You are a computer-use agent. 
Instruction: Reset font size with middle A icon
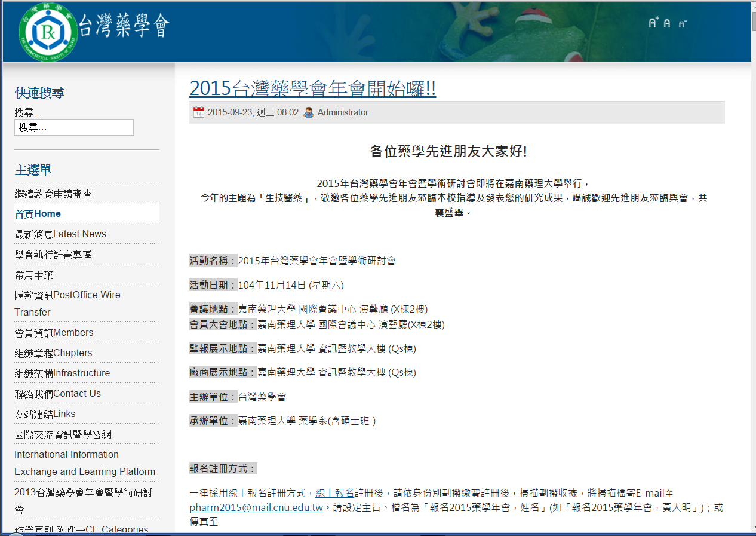(667, 23)
